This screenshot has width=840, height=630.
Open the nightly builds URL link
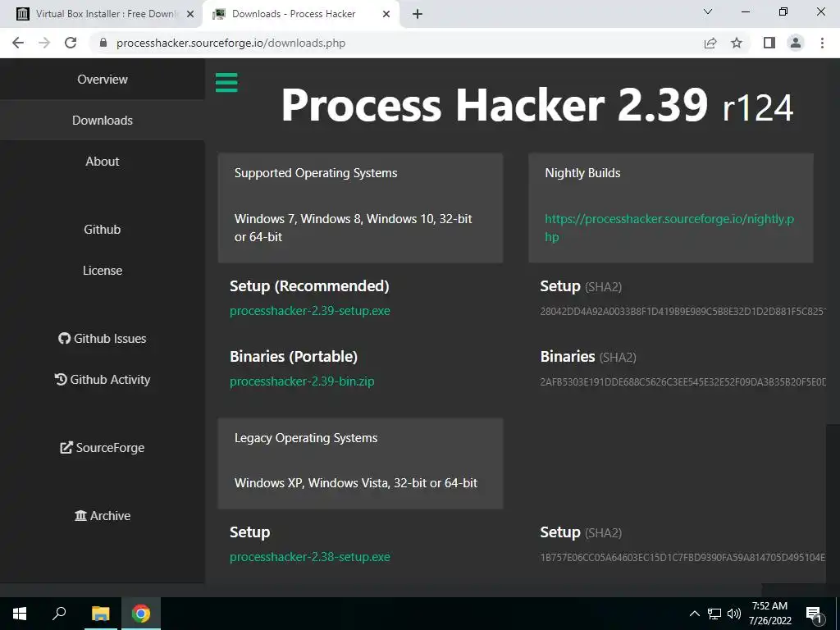coord(669,228)
